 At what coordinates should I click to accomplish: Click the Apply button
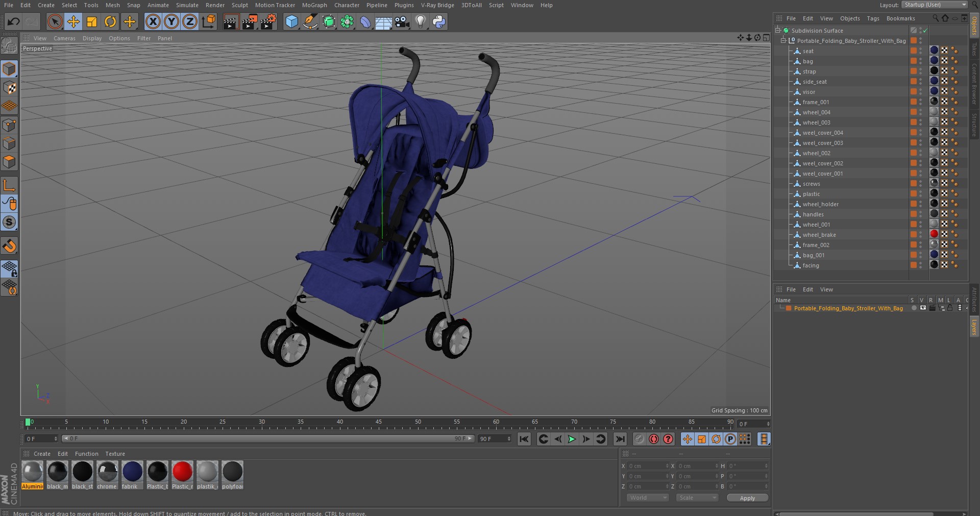pyautogui.click(x=747, y=498)
